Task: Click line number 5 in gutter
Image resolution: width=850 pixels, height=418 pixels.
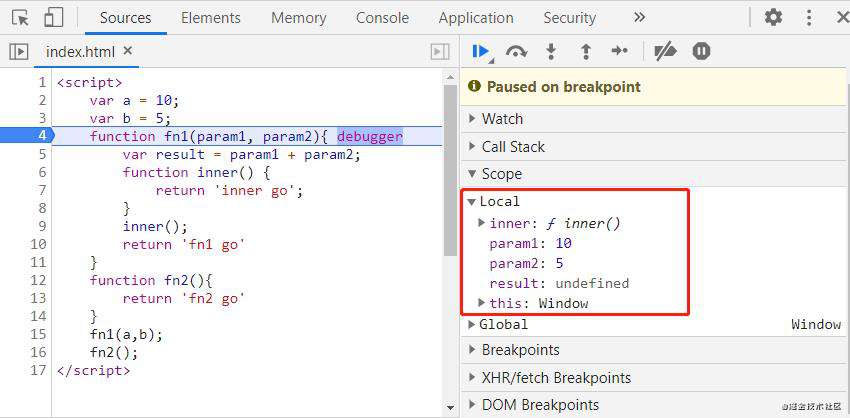Action: coord(42,155)
